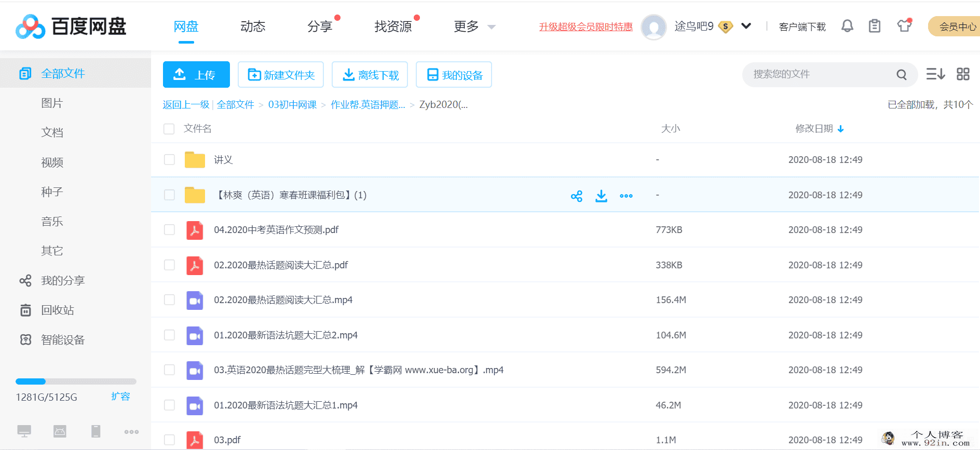The width and height of the screenshot is (980, 450).
Task: Open 回收站 recycle bin in sidebar
Action: pyautogui.click(x=58, y=310)
